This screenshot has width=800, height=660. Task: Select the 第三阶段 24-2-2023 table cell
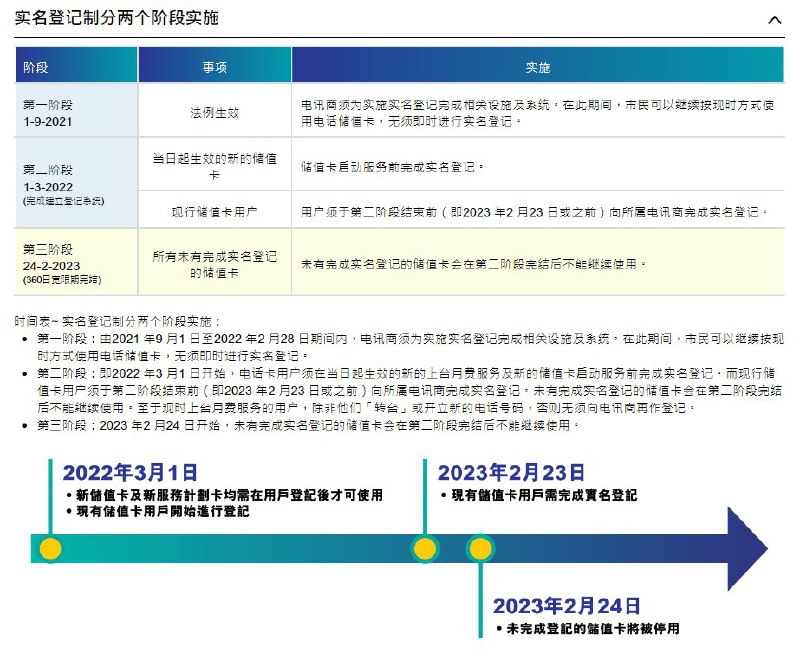coord(76,264)
